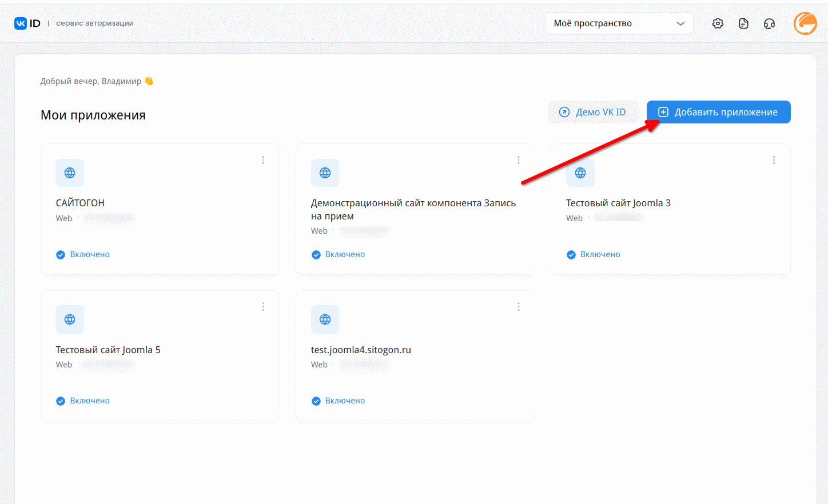Image resolution: width=828 pixels, height=504 pixels.
Task: Click the VK ID logo
Action: click(27, 23)
